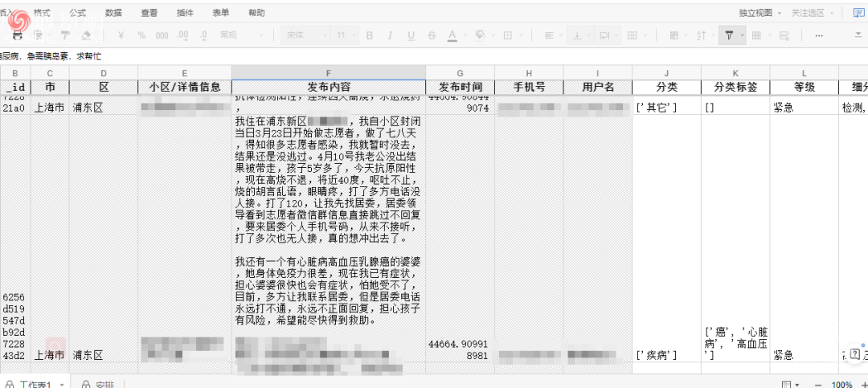Open the 插件 menu
Screen dimensions: 868x388
[185, 13]
